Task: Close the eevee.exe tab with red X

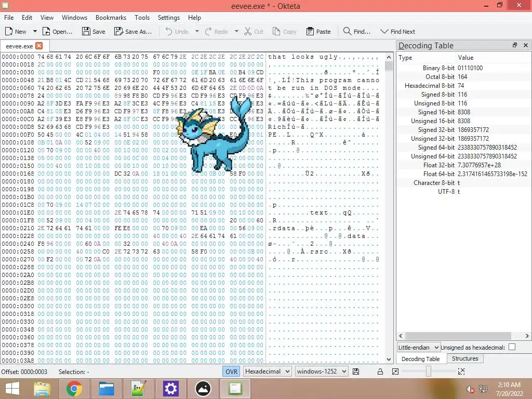Action: pos(39,46)
